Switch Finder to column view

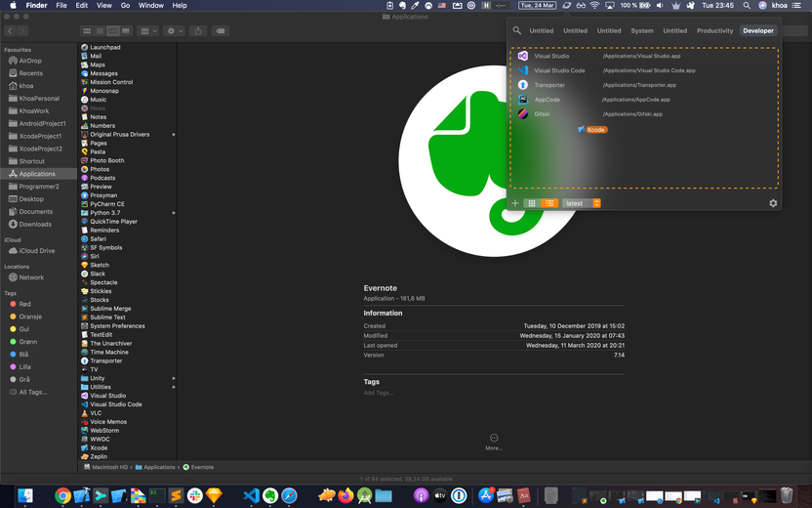[113, 31]
